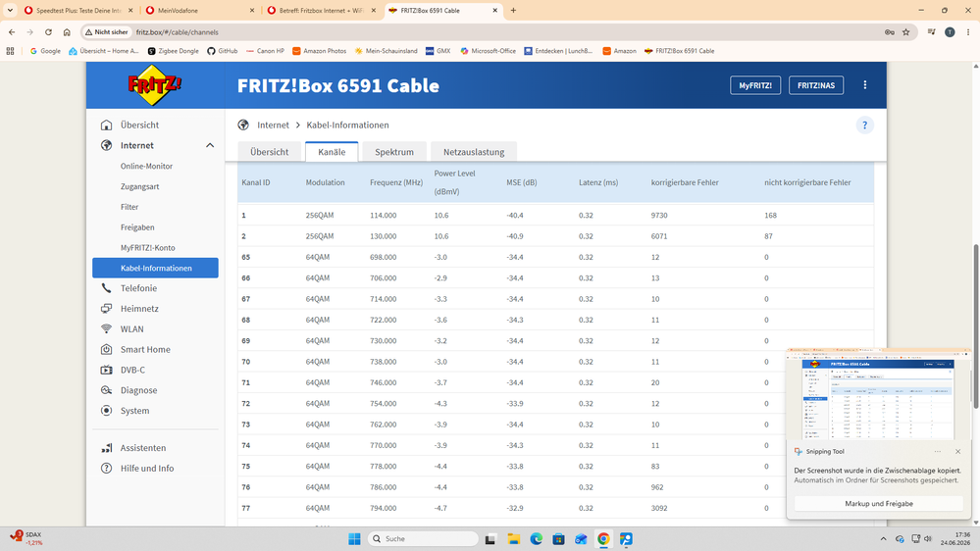Click Markup und Freigabe button

point(879,504)
